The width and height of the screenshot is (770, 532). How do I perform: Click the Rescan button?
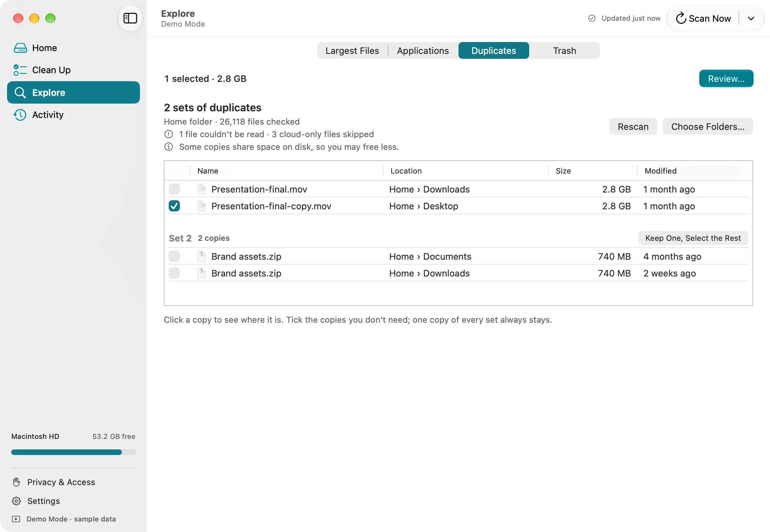tap(633, 126)
